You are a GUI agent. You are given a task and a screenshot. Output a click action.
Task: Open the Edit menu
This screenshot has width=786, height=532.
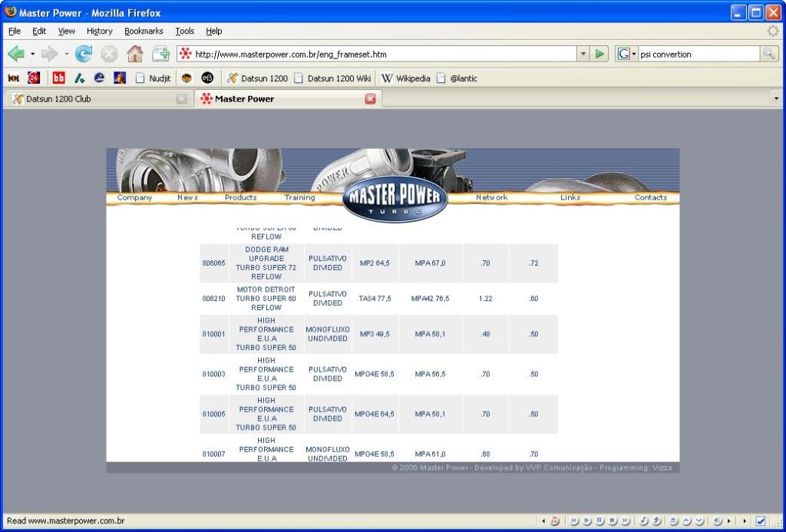click(x=39, y=31)
